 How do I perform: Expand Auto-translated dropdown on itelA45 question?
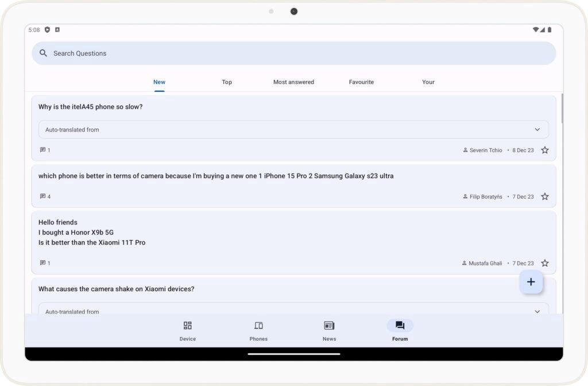coord(537,129)
